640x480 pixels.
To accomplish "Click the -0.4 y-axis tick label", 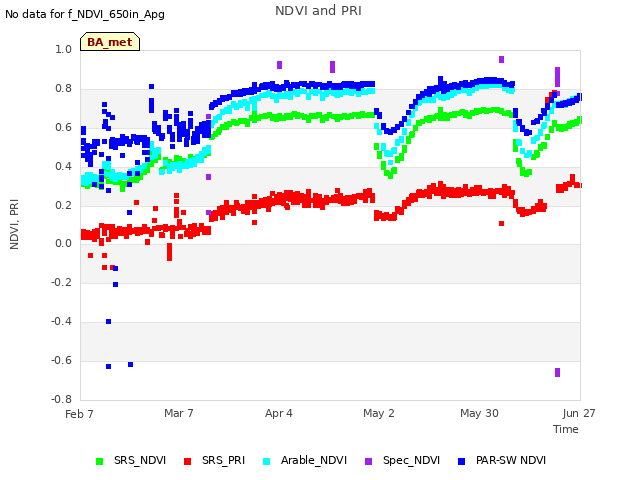I will pos(62,322).
